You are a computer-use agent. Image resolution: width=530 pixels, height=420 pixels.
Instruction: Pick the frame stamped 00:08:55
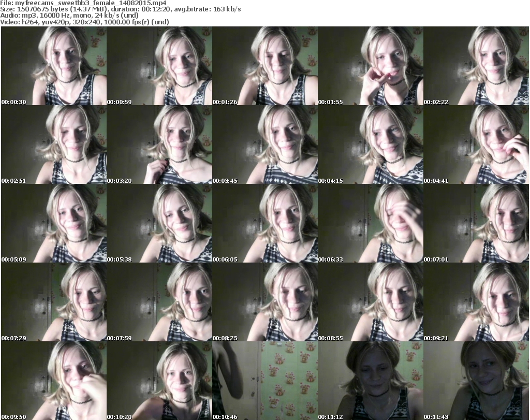click(x=371, y=302)
